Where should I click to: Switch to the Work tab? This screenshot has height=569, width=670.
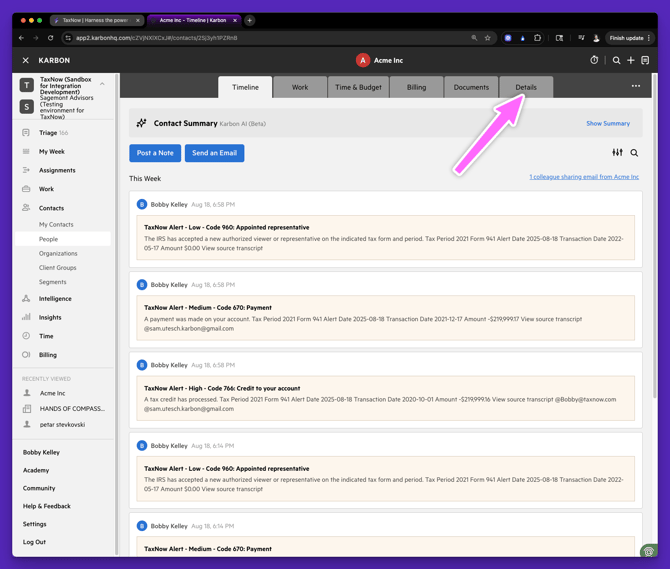point(300,87)
